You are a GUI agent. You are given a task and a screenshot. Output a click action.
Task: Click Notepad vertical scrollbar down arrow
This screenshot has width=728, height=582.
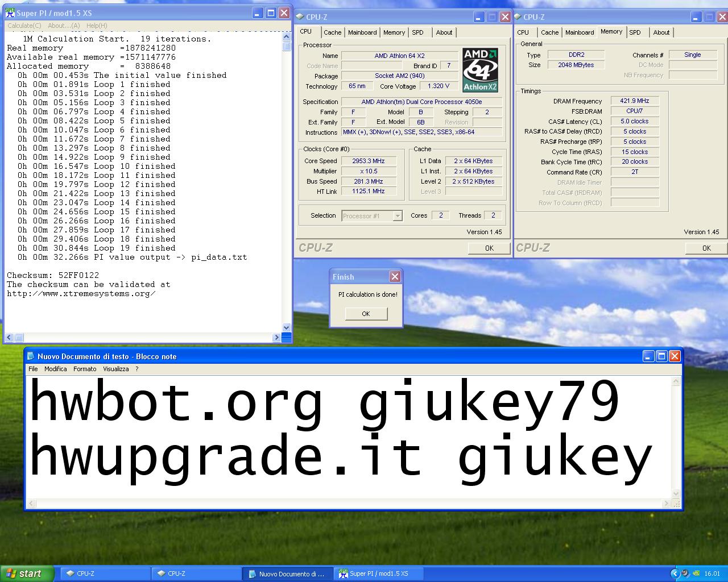click(x=676, y=494)
